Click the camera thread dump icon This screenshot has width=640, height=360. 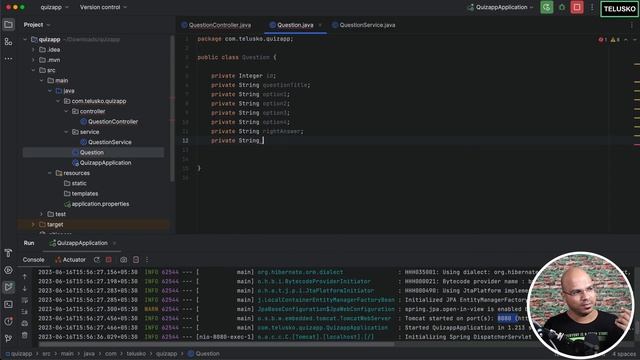coord(123,260)
